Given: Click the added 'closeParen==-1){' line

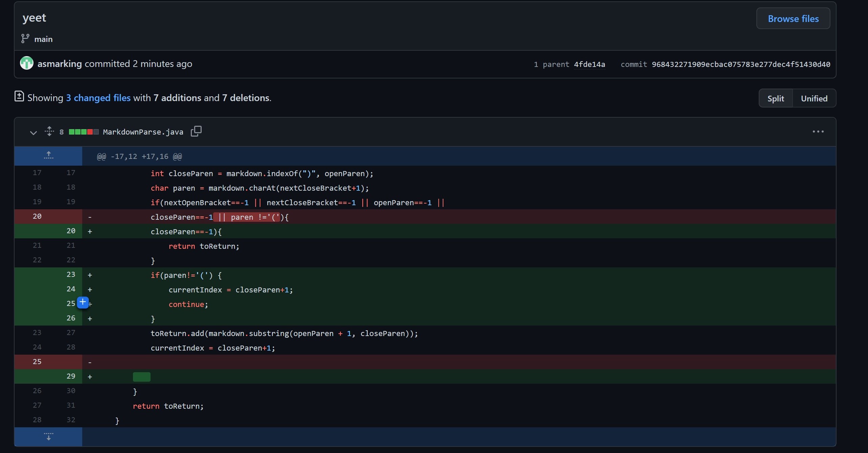Looking at the screenshot, I should [x=186, y=232].
